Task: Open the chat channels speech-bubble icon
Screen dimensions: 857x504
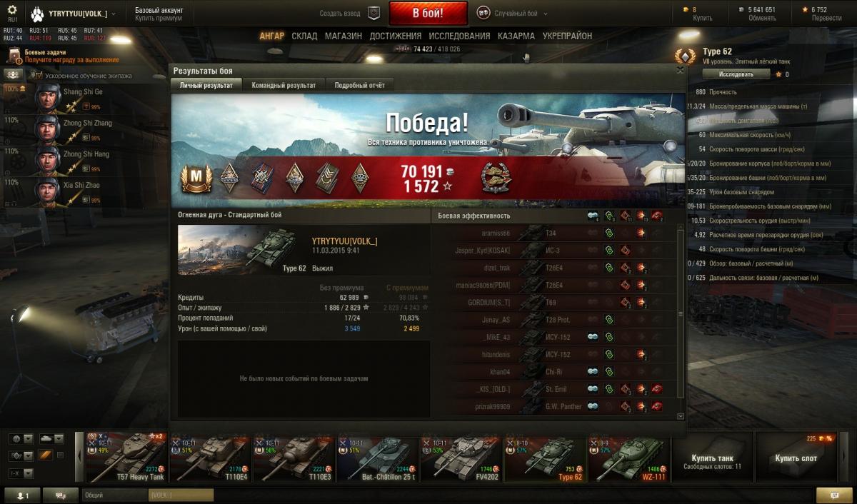Action: pyautogui.click(x=61, y=495)
